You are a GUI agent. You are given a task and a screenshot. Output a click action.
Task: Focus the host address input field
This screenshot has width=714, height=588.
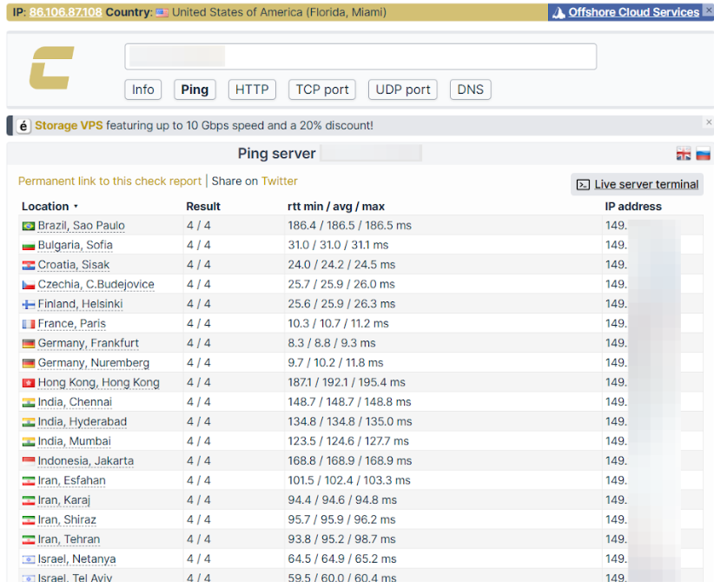point(360,57)
